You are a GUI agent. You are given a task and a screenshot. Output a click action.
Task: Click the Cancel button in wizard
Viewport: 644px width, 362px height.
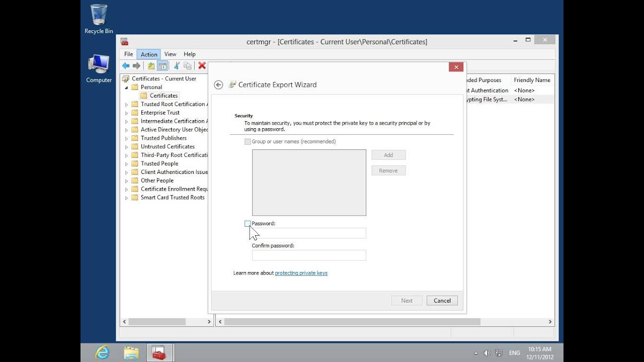coord(442,301)
